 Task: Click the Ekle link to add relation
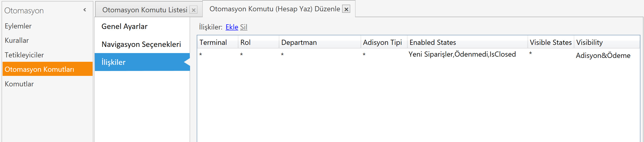click(x=232, y=27)
